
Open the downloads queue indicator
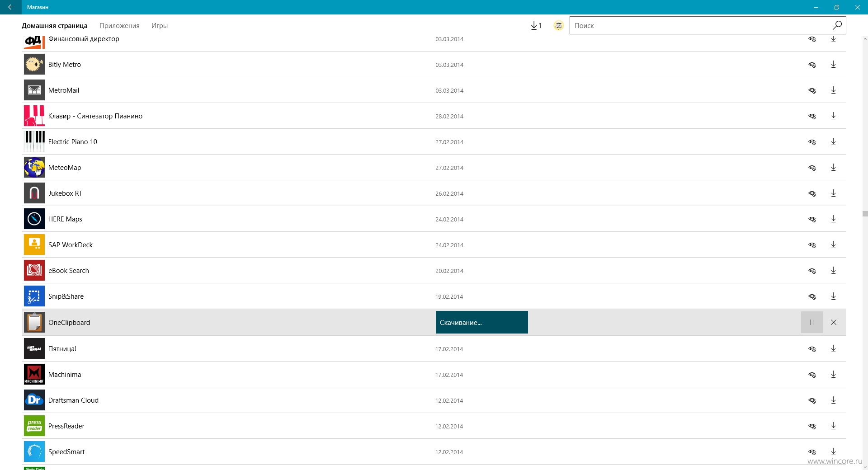pyautogui.click(x=536, y=26)
